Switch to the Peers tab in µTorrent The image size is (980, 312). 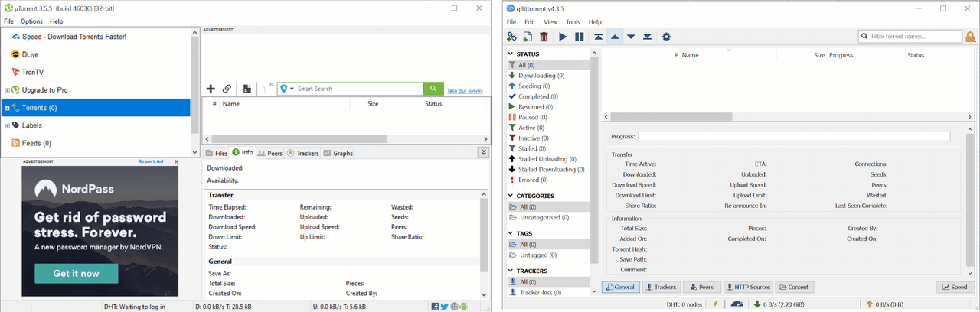269,153
